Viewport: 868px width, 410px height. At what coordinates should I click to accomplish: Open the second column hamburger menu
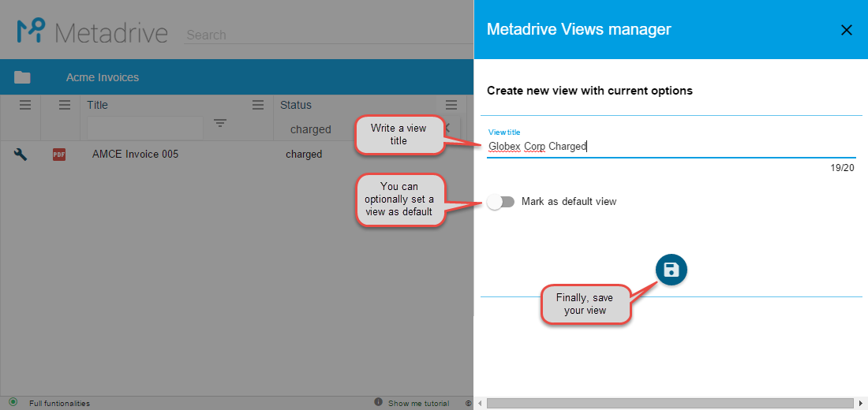pos(65,105)
